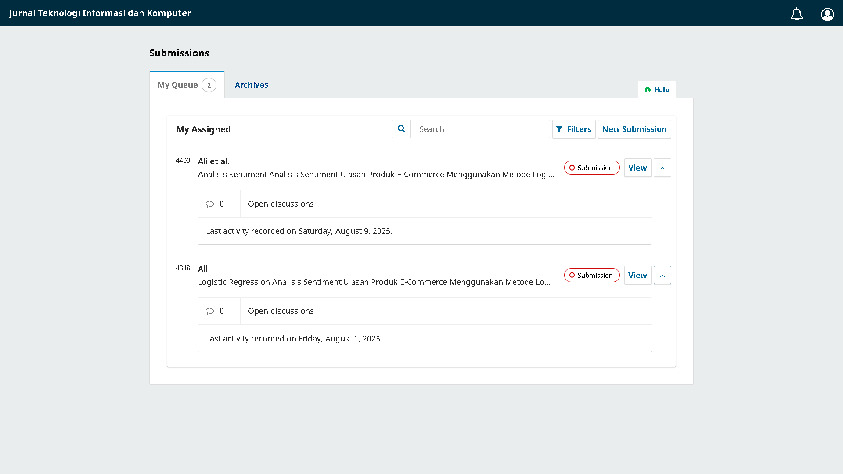Open the notifications bell
Viewport: 843px width, 474px height.
pos(797,14)
